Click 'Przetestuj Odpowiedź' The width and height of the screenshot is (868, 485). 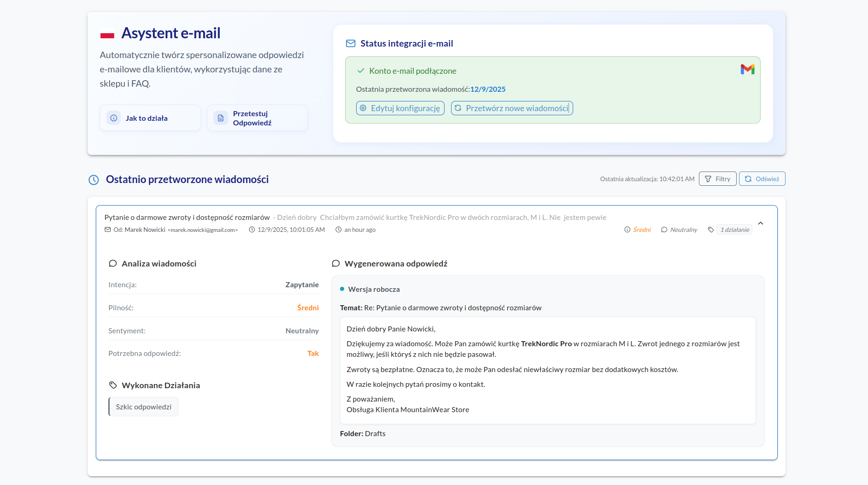click(257, 118)
